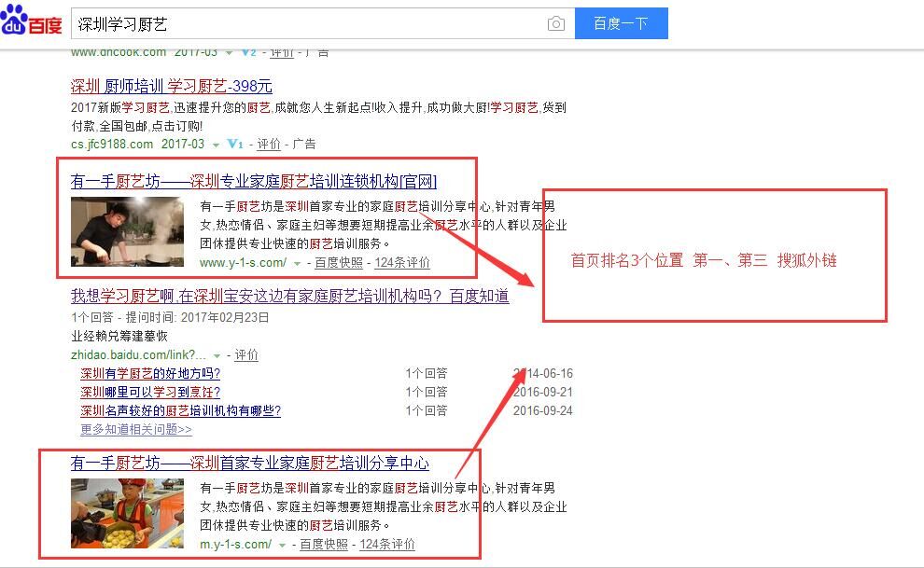The height and width of the screenshot is (568, 924).
Task: Open the 124条评价 reviews link
Action: pos(405,262)
